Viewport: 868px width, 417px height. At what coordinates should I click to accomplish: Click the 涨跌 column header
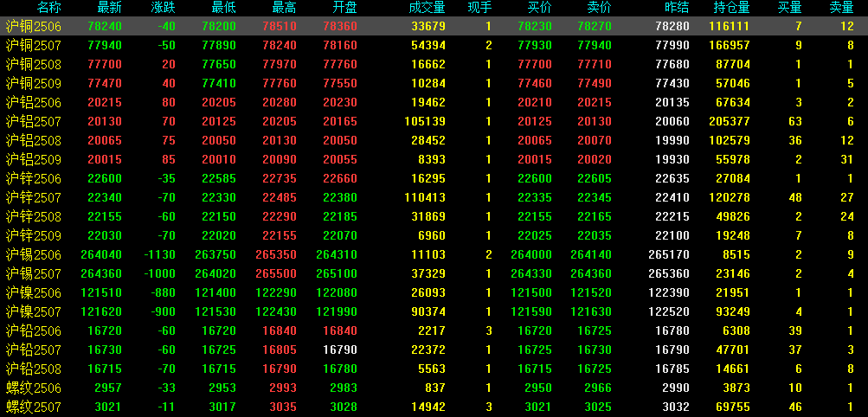tap(163, 7)
